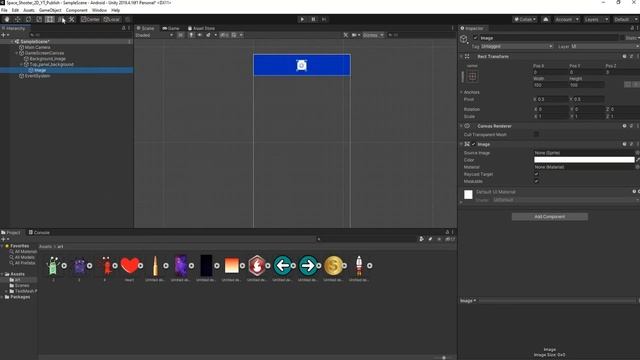Toggle Cull Transparent Mesh checkbox
640x360 pixels.
point(536,134)
